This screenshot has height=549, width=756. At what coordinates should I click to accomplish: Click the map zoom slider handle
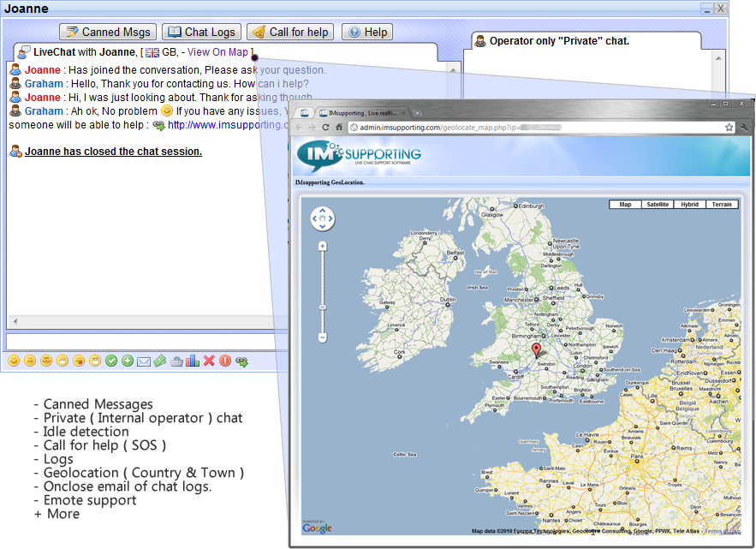pos(323,307)
